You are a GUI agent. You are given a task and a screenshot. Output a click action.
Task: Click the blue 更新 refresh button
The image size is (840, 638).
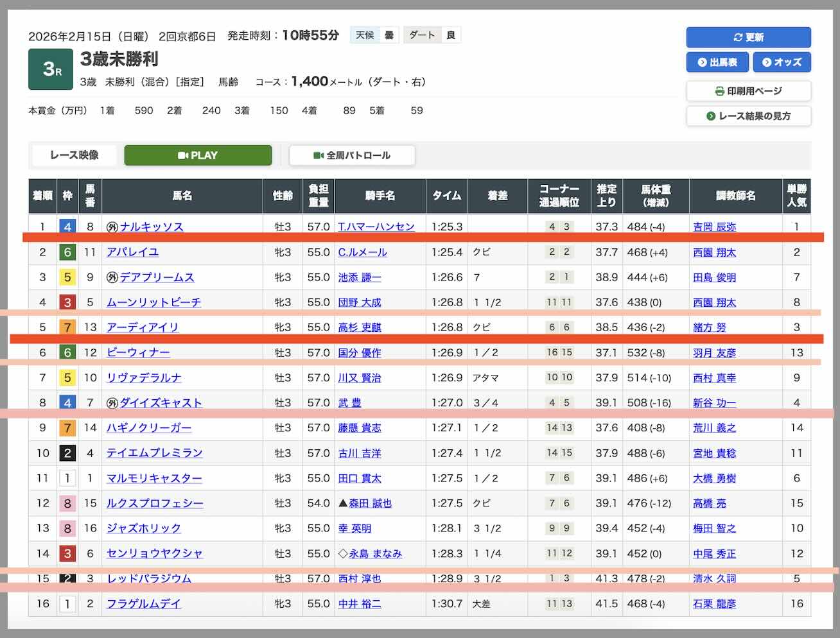tap(748, 37)
